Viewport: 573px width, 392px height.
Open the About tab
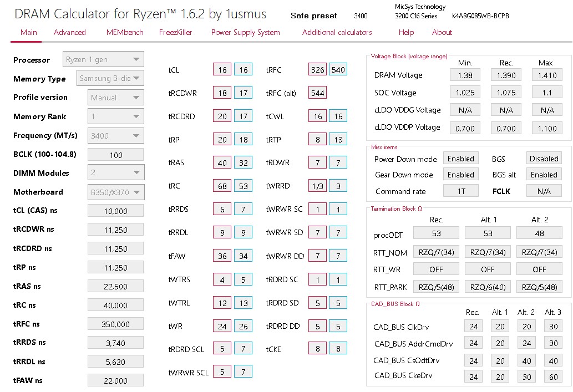pyautogui.click(x=442, y=33)
